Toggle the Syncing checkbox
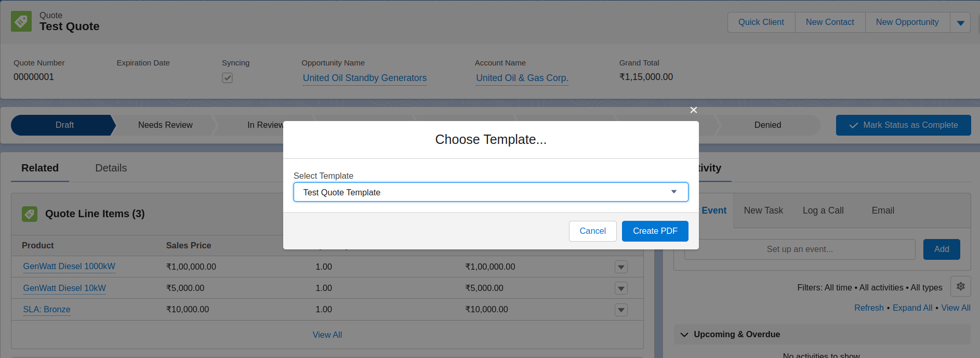Image resolution: width=980 pixels, height=358 pixels. pyautogui.click(x=227, y=78)
